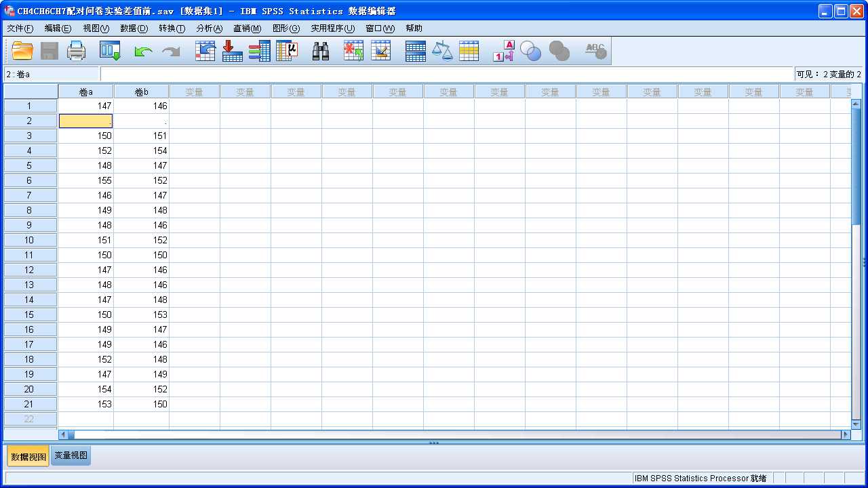Click the Redo arrow icon
This screenshot has width=868, height=488.
pyautogui.click(x=171, y=52)
